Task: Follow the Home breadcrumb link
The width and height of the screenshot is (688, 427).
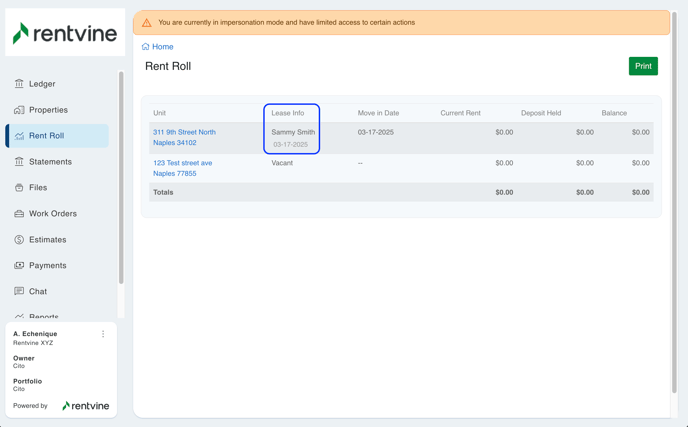Action: 163,47
